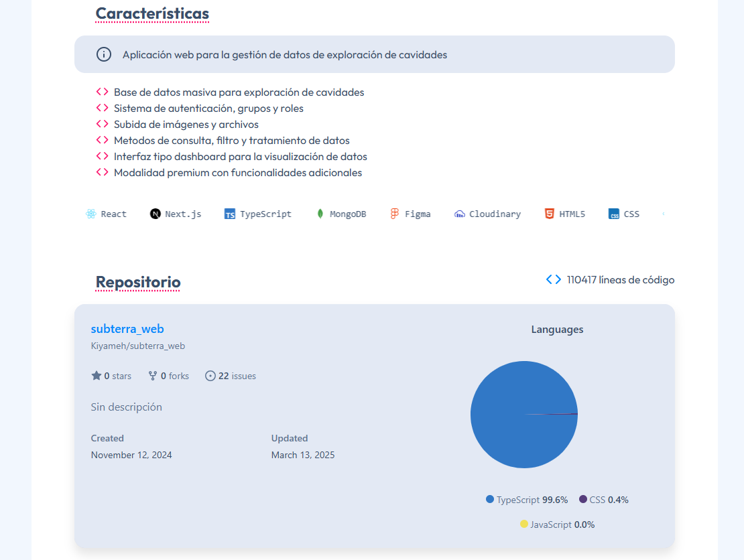The height and width of the screenshot is (560, 744).
Task: Click the Figma technology label
Action: point(418,214)
